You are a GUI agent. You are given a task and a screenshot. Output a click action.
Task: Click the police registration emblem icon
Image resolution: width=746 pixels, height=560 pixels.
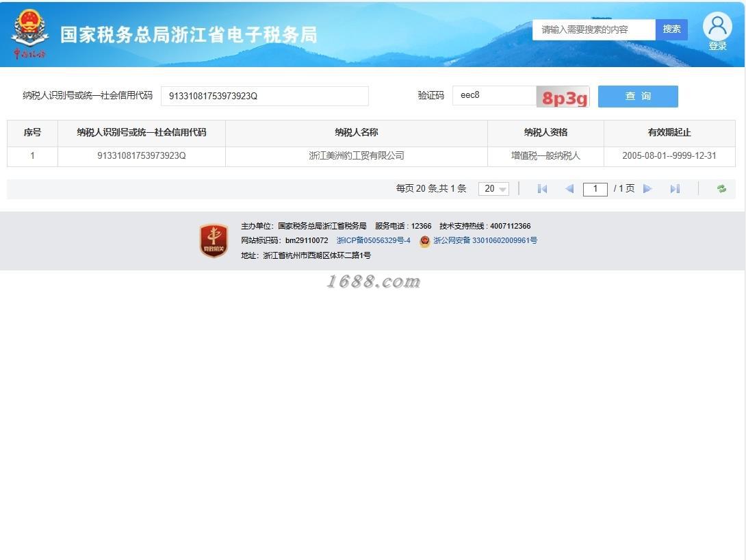425,241
